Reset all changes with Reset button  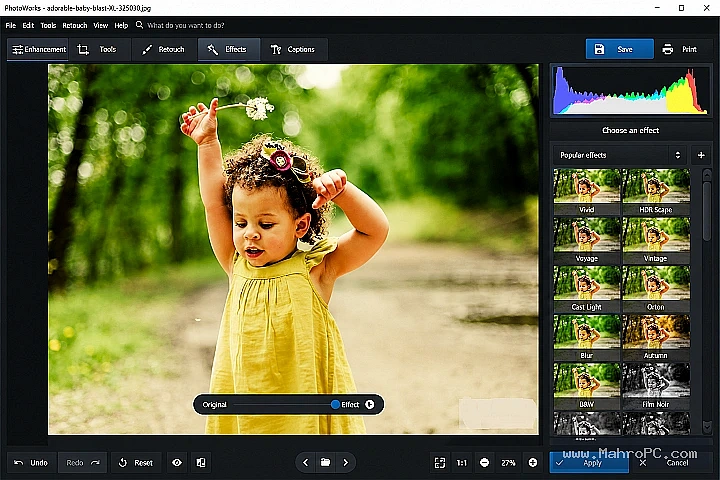click(x=136, y=463)
